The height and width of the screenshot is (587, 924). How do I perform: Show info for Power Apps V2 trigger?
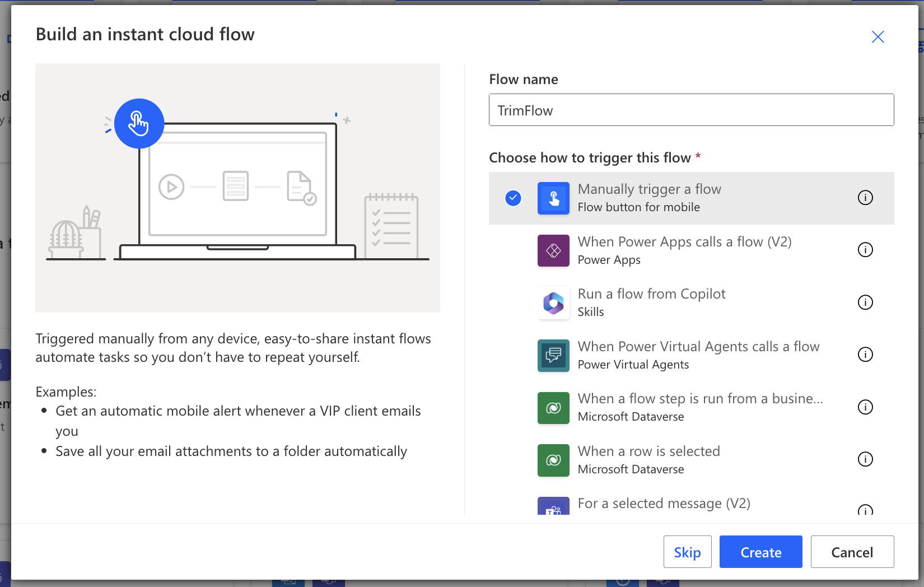click(x=865, y=250)
